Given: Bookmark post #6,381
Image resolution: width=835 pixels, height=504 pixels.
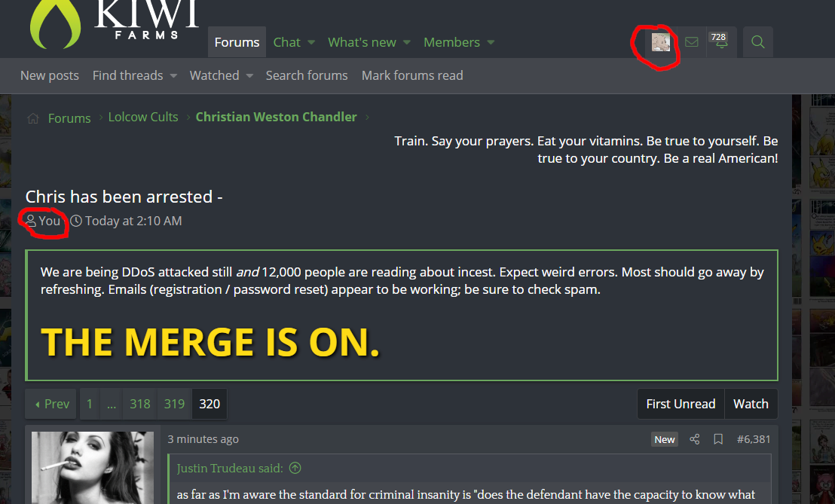Looking at the screenshot, I should pos(718,439).
